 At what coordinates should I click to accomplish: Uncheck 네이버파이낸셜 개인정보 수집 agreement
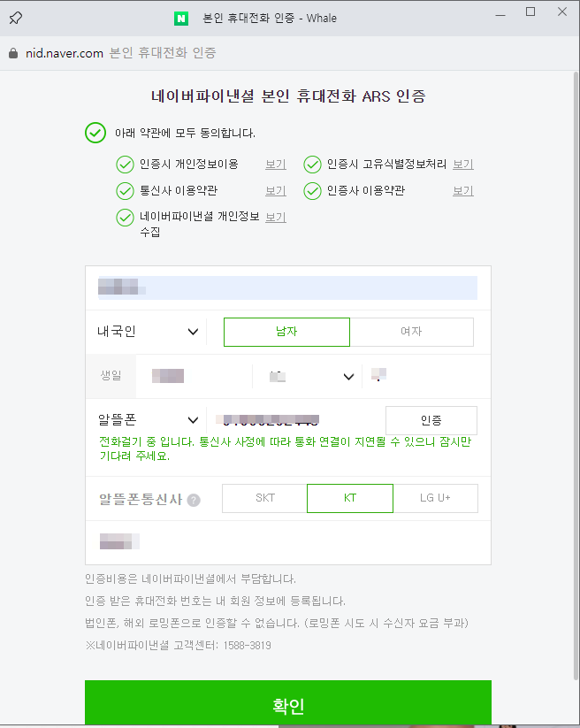[x=125, y=218]
